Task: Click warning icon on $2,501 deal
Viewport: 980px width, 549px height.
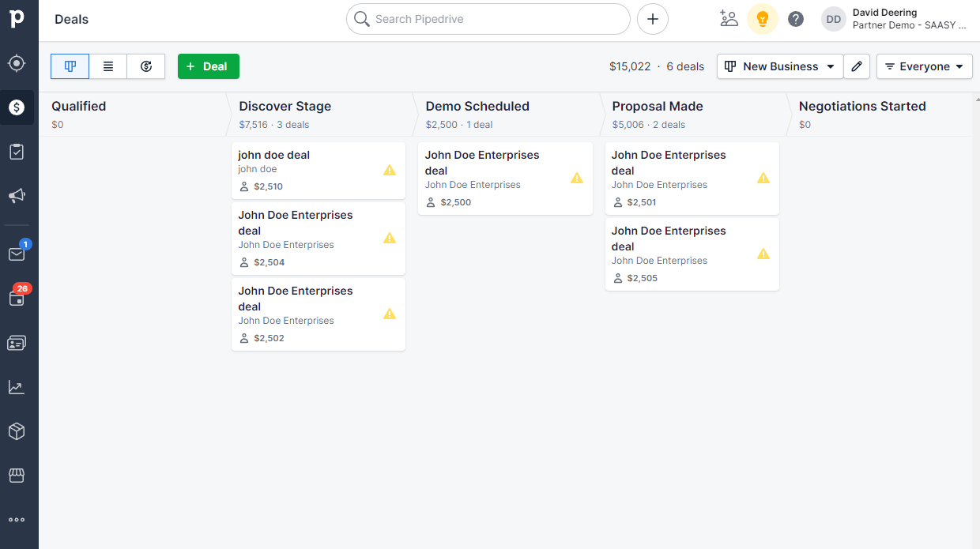Action: coord(763,178)
